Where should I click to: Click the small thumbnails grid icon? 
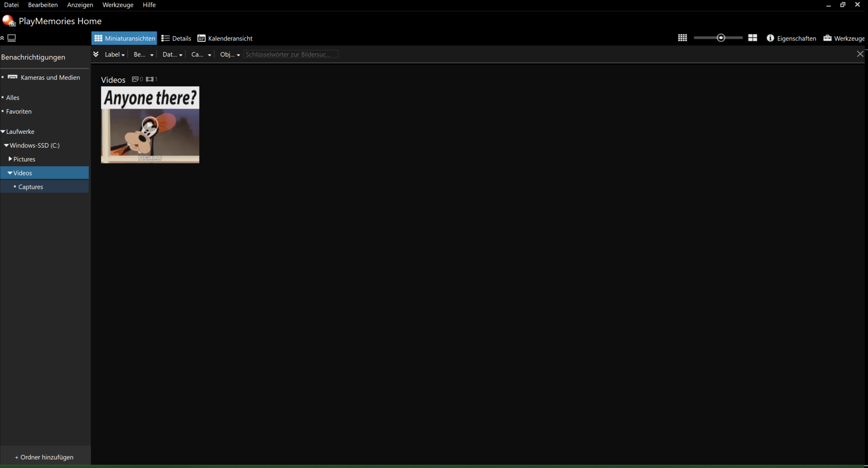coord(682,38)
